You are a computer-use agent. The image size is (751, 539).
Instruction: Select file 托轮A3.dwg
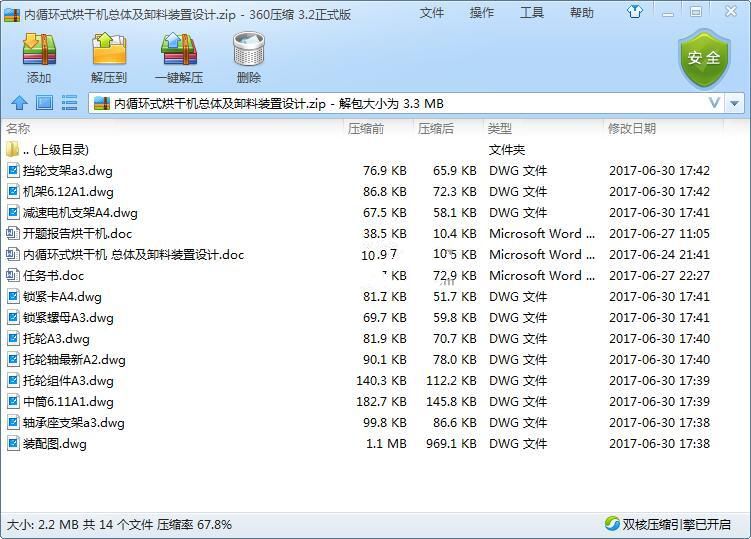[x=57, y=339]
